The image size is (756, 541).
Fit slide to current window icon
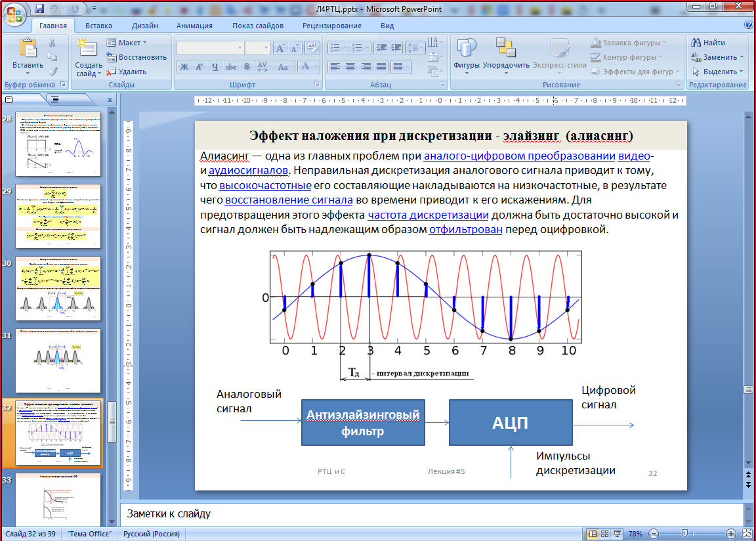point(746,534)
